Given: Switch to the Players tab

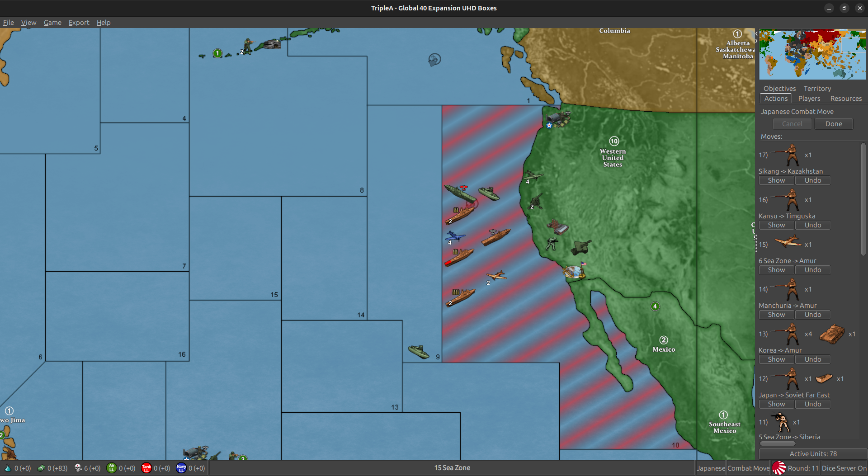Looking at the screenshot, I should pyautogui.click(x=809, y=99).
